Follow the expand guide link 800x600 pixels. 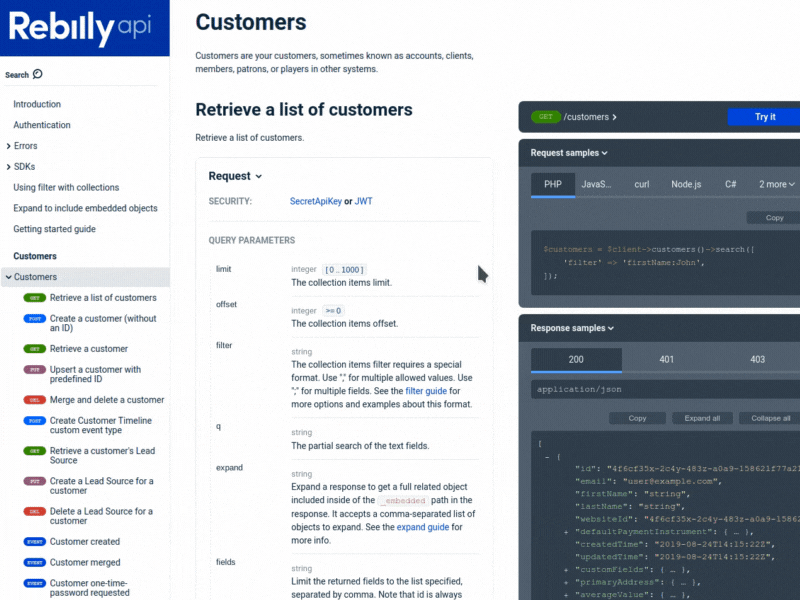tap(422, 528)
